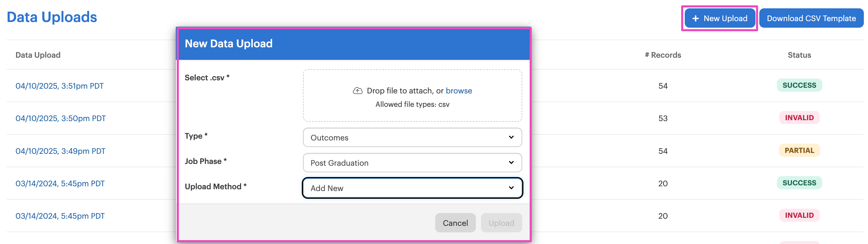Click the Type dropdown chevron arrow
The image size is (868, 244).
pos(511,137)
